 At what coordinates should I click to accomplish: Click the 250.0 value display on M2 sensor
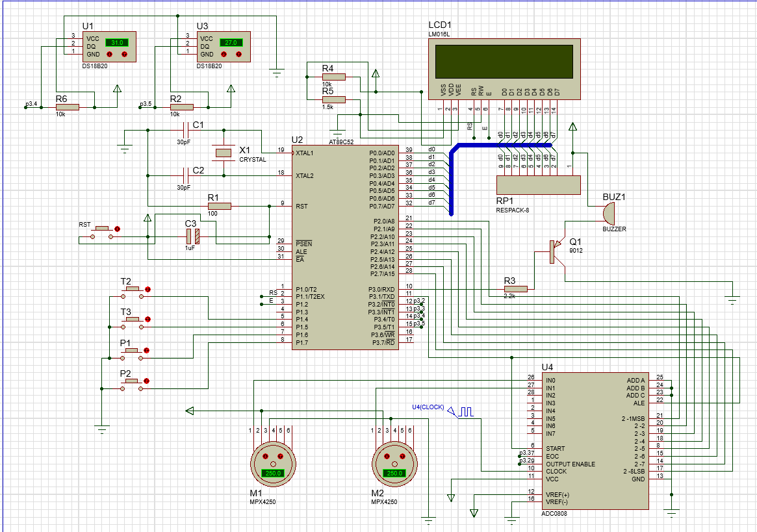394,474
